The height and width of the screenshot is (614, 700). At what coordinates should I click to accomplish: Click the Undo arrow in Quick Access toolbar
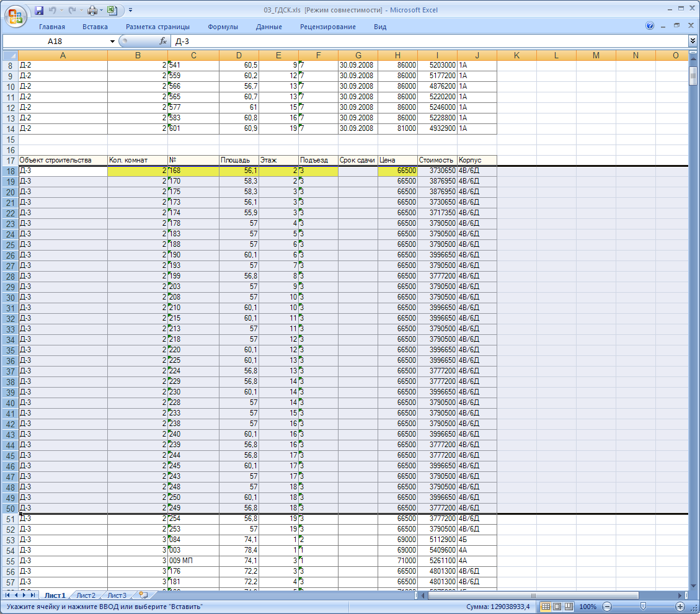pos(53,11)
